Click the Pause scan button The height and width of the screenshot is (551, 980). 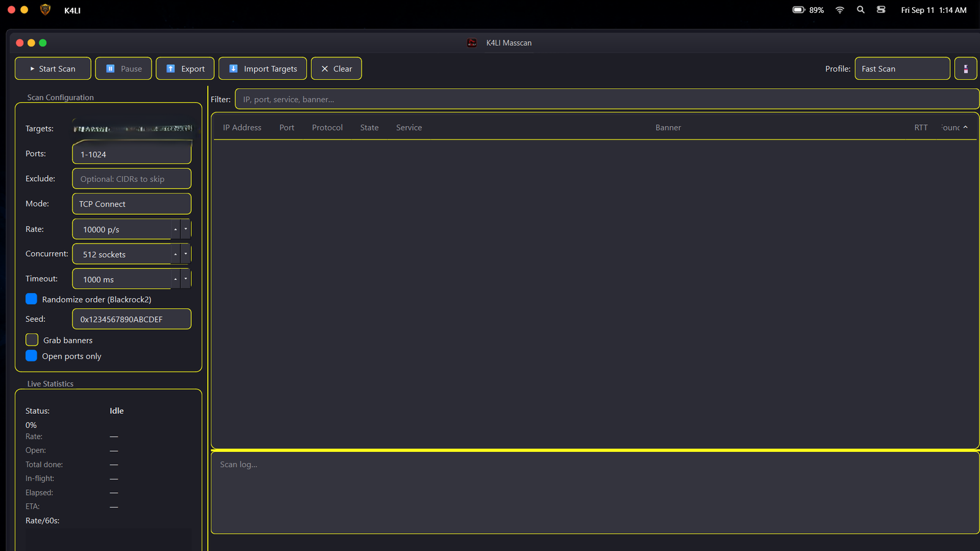tap(124, 69)
